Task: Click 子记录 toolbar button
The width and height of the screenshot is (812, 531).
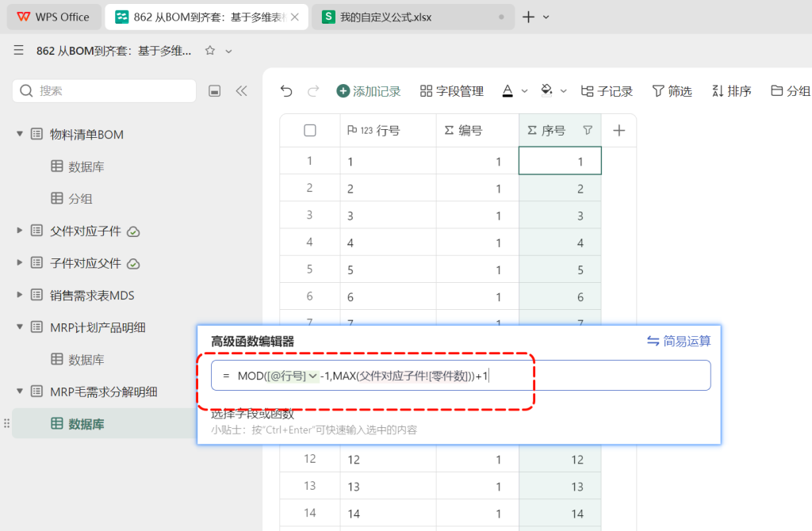Action: 607,91
